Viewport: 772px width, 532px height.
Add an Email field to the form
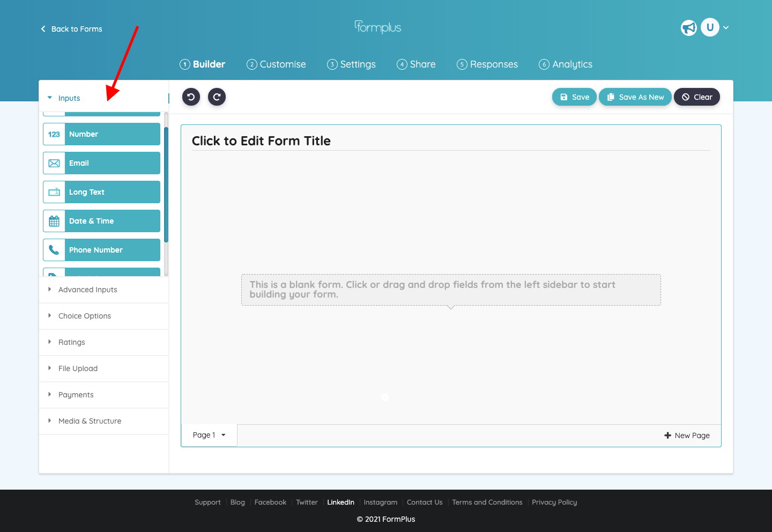[101, 163]
